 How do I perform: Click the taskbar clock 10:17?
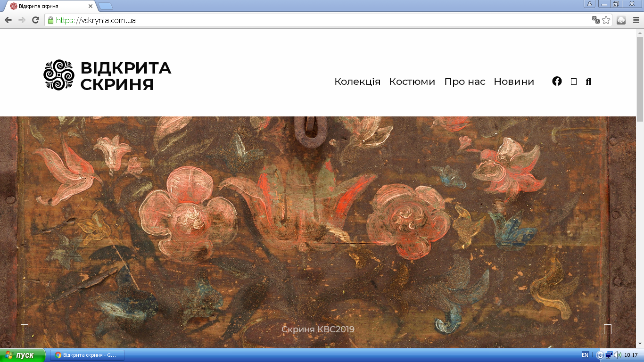(x=631, y=355)
